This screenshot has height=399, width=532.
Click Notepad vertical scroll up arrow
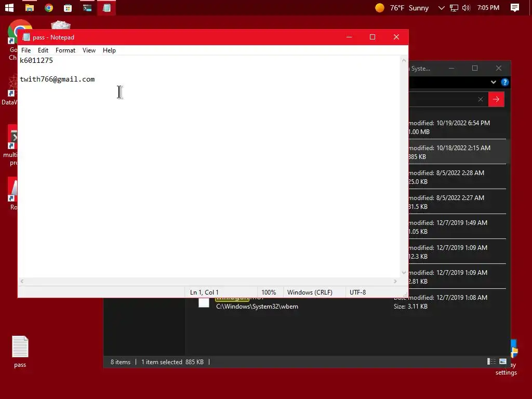(404, 60)
